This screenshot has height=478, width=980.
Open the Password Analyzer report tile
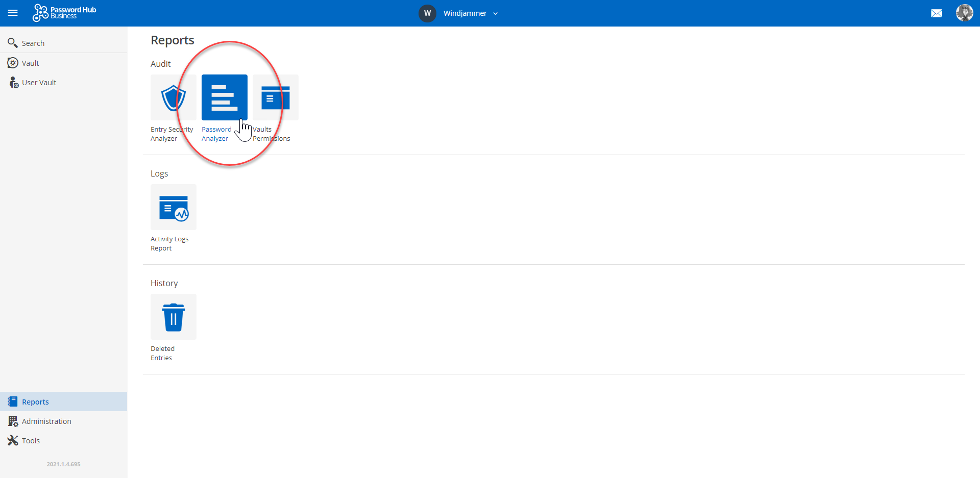(224, 97)
